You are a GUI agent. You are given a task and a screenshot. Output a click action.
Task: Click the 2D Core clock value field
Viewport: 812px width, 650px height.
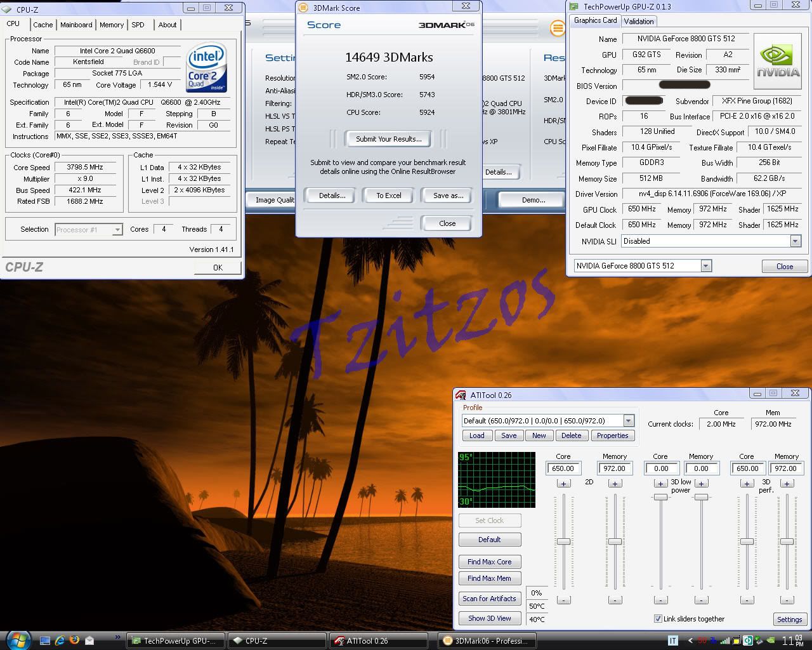pyautogui.click(x=563, y=468)
